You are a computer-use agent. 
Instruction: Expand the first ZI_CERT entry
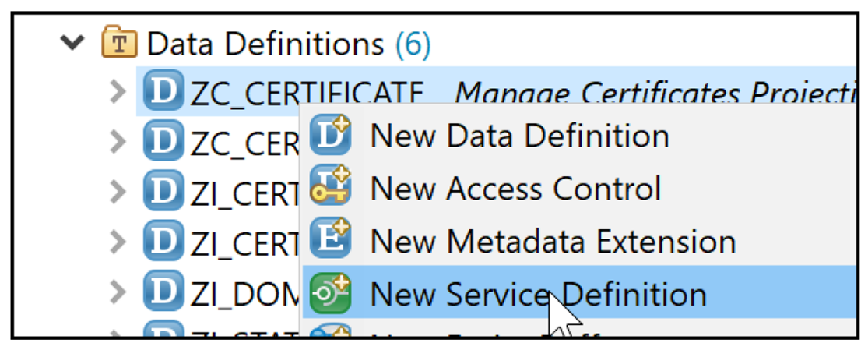118,192
